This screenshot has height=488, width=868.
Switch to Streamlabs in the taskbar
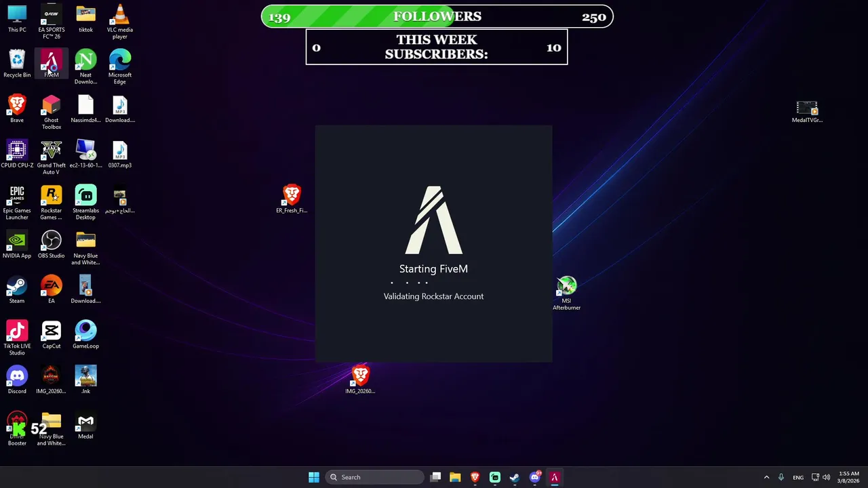495,477
